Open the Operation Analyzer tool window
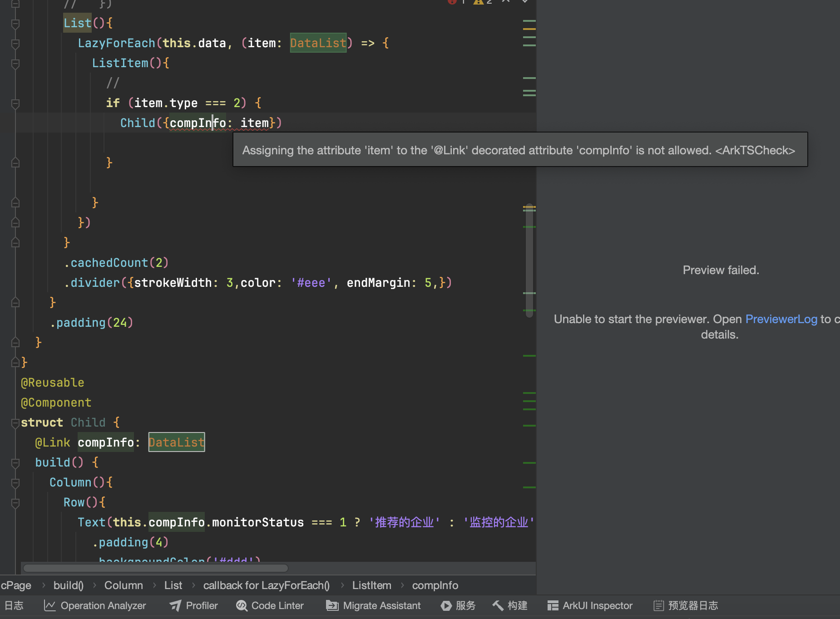The width and height of the screenshot is (840, 619). click(x=95, y=605)
